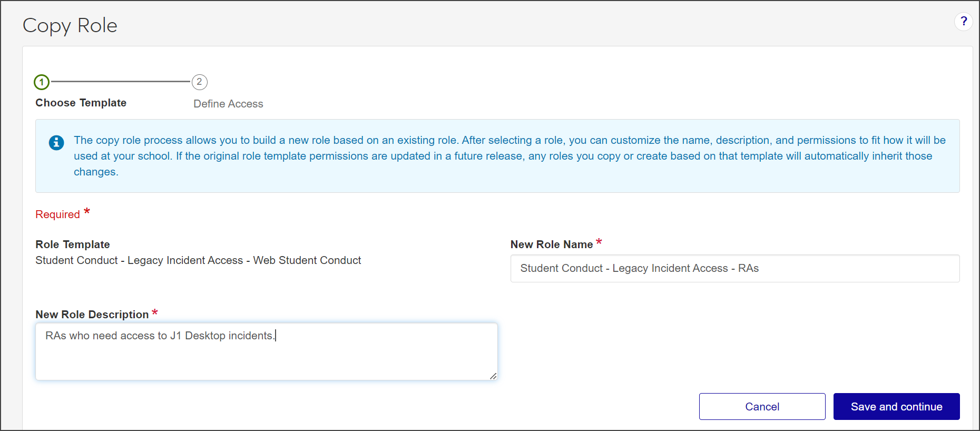
Task: Click the red Required legend text
Action: [x=57, y=214]
